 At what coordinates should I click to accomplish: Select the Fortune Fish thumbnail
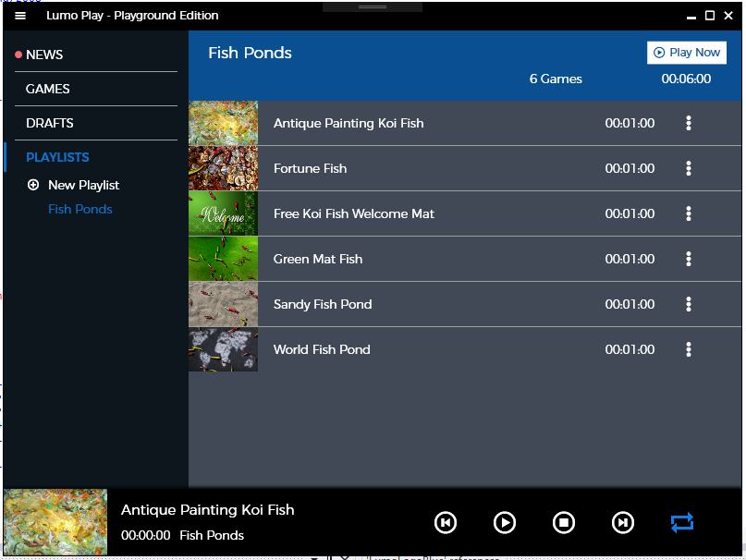coord(223,168)
